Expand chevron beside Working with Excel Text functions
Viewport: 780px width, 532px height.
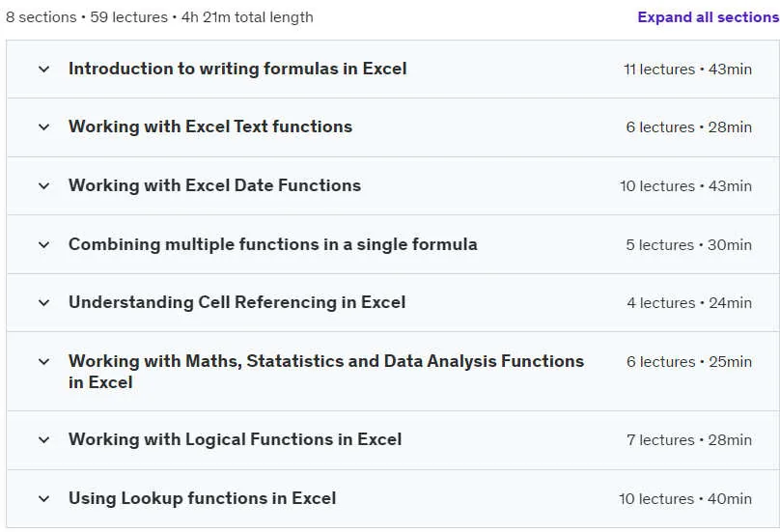[43, 126]
